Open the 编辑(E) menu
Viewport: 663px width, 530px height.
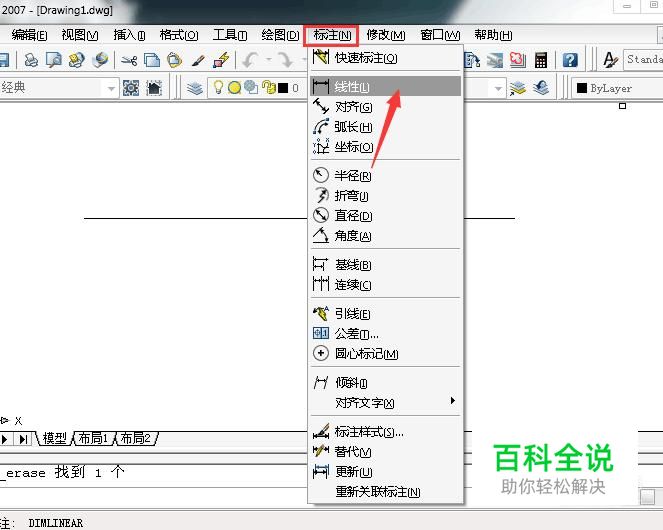tap(29, 35)
